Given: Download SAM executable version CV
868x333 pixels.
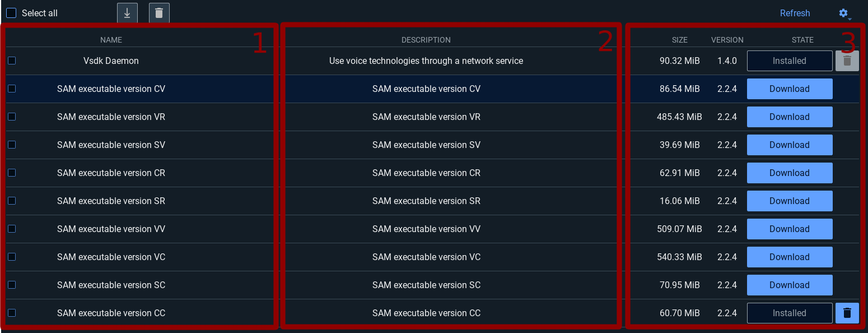Looking at the screenshot, I should pyautogui.click(x=789, y=89).
